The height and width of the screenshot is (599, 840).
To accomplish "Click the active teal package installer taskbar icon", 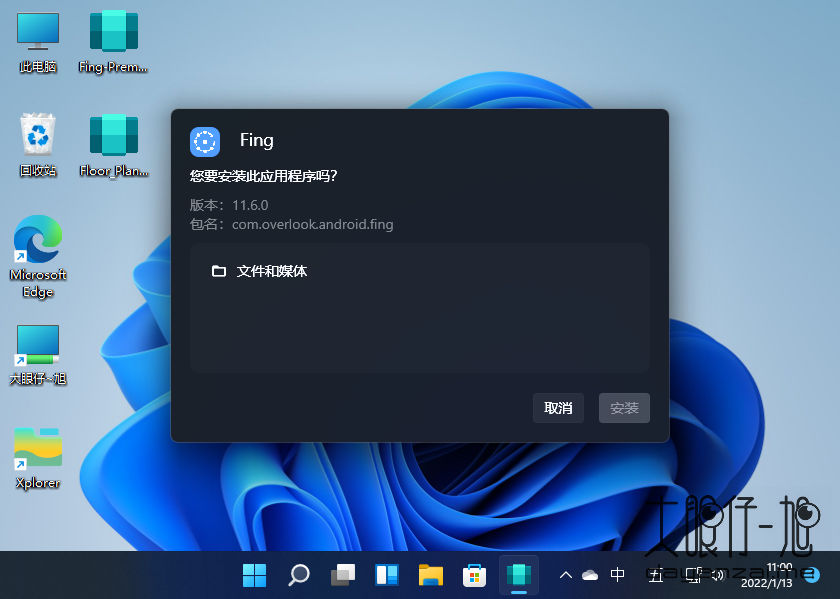I will coord(519,575).
